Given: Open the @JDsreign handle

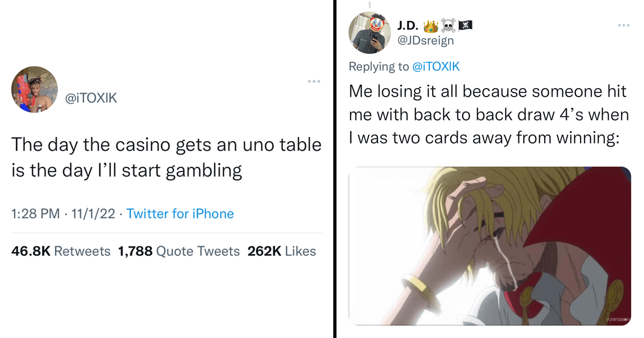Looking at the screenshot, I should [426, 40].
